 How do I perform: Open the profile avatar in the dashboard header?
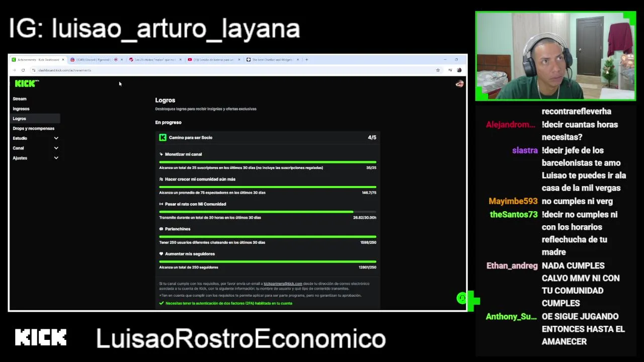(459, 84)
